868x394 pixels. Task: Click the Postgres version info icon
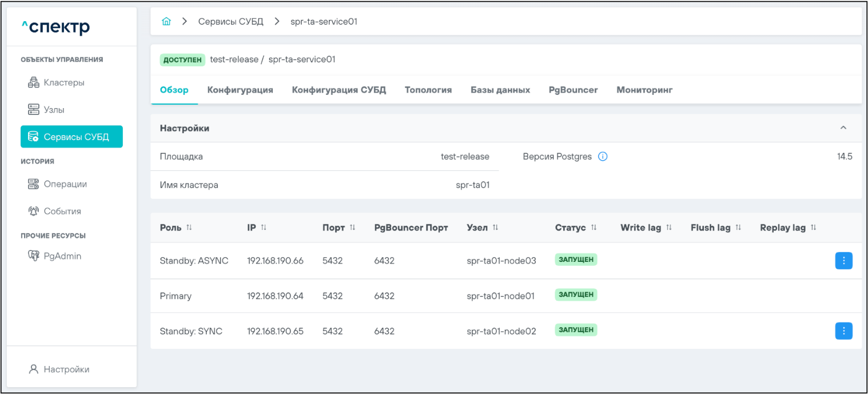602,157
